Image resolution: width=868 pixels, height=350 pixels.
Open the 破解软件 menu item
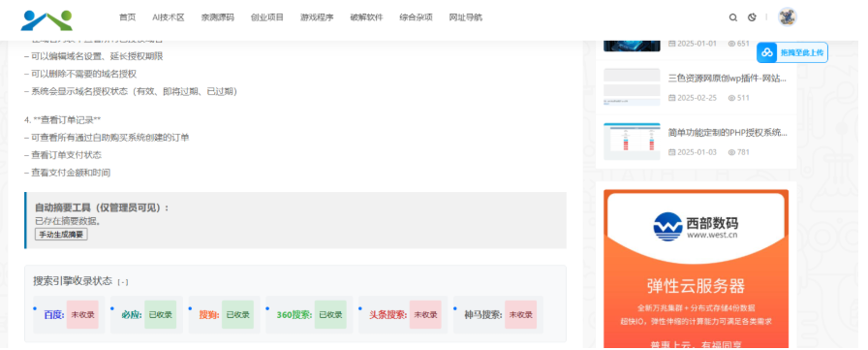pos(366,17)
